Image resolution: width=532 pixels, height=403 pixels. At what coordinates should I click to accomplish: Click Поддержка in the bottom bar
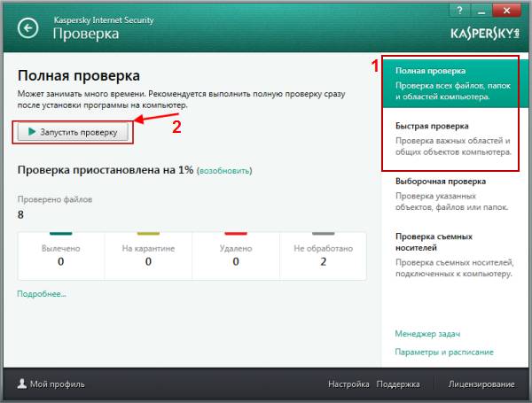[397, 384]
